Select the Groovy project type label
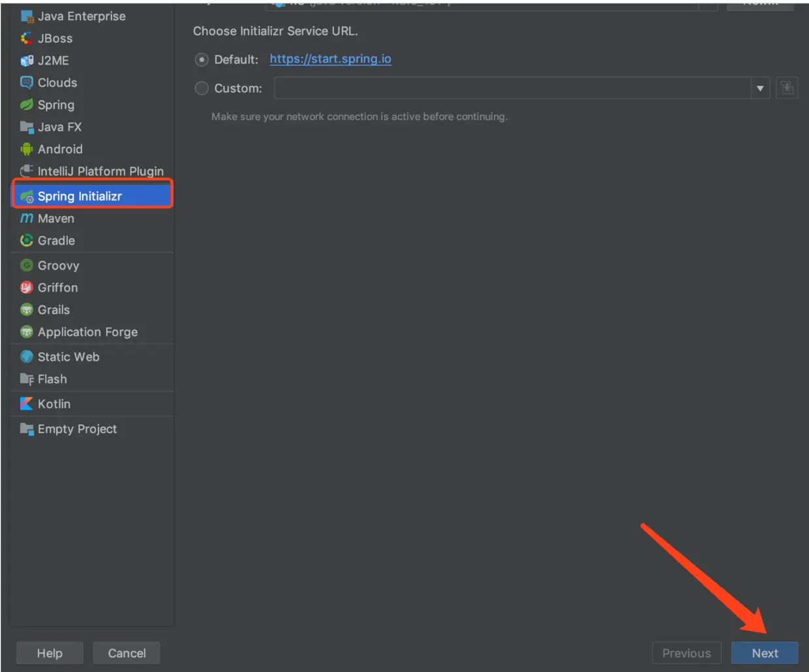The height and width of the screenshot is (672, 809). point(58,266)
